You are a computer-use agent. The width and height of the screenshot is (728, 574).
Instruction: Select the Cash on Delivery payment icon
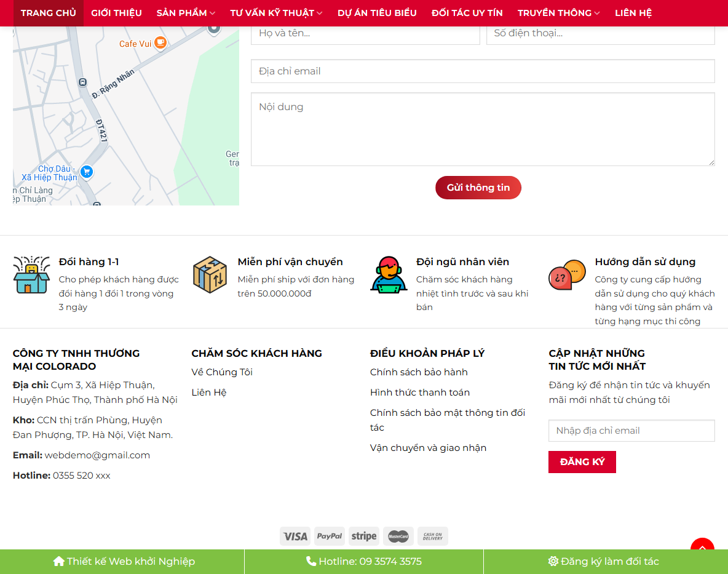[433, 536]
